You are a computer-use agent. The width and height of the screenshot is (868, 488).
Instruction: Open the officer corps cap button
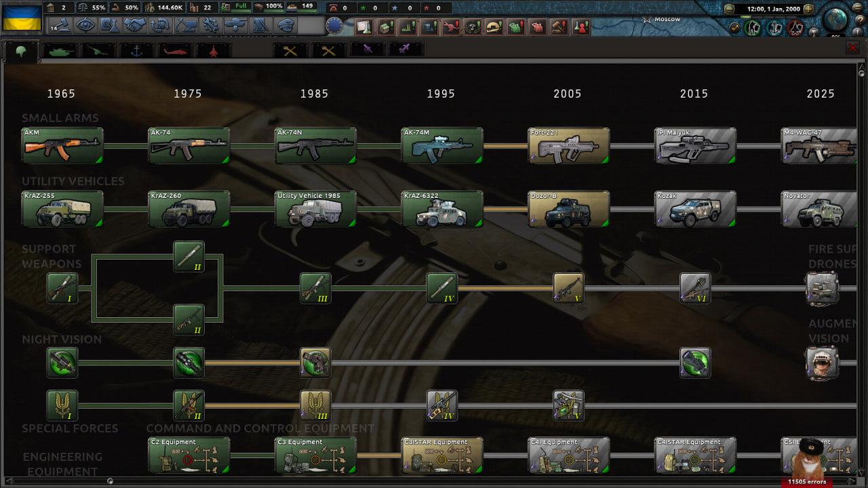(286, 26)
